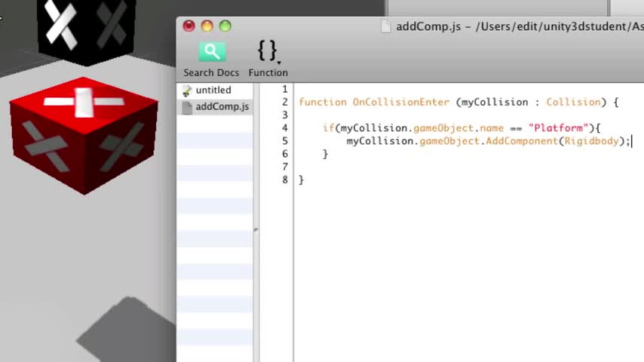The image size is (644, 362).
Task: Open Search Docs magnifier icon
Action: [x=212, y=52]
